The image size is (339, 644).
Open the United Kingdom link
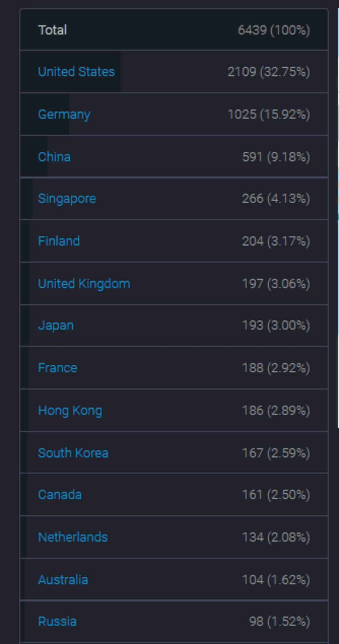(x=84, y=284)
